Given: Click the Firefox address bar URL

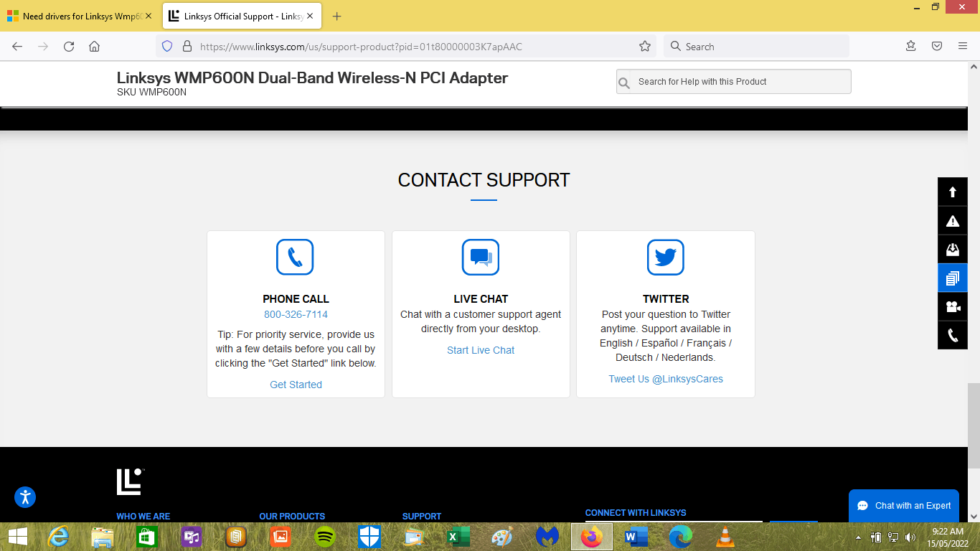Looking at the screenshot, I should point(361,47).
